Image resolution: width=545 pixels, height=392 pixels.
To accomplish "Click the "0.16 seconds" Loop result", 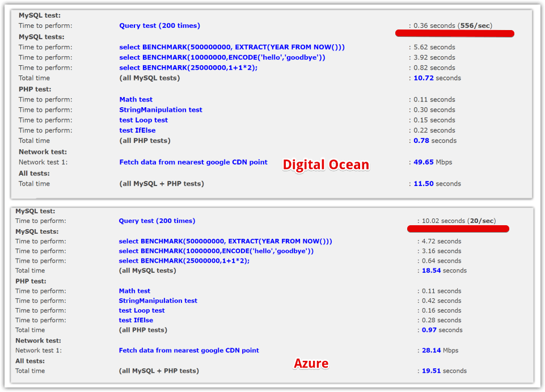I will (441, 311).
